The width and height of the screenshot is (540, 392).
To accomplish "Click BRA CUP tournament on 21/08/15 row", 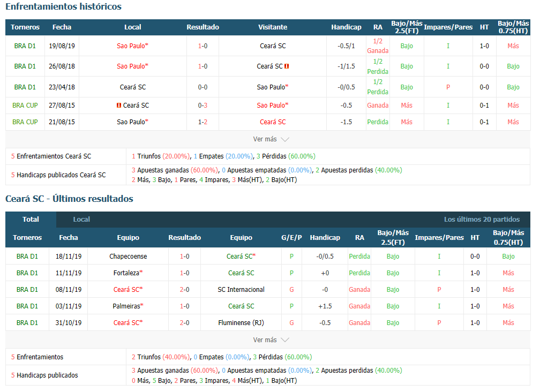I will coord(25,122).
